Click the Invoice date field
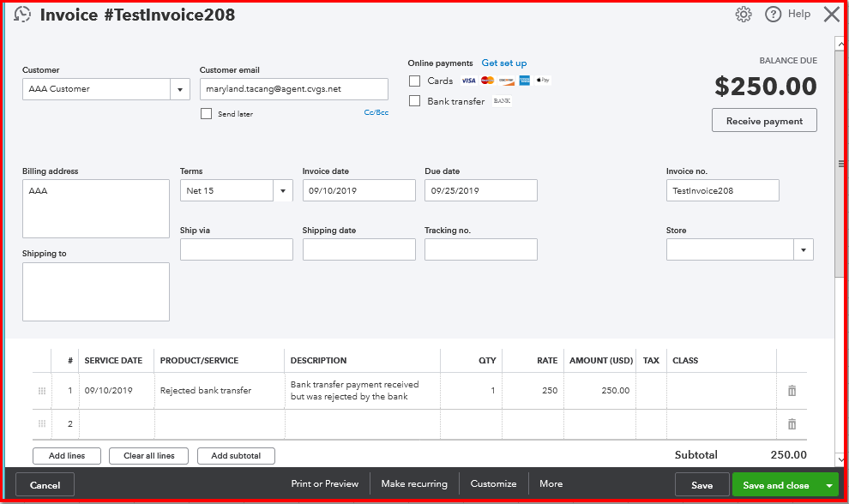Image resolution: width=849 pixels, height=504 pixels. click(359, 190)
